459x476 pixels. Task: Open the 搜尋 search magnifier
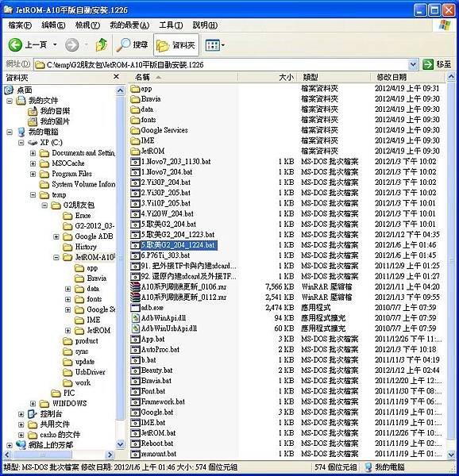pos(132,45)
